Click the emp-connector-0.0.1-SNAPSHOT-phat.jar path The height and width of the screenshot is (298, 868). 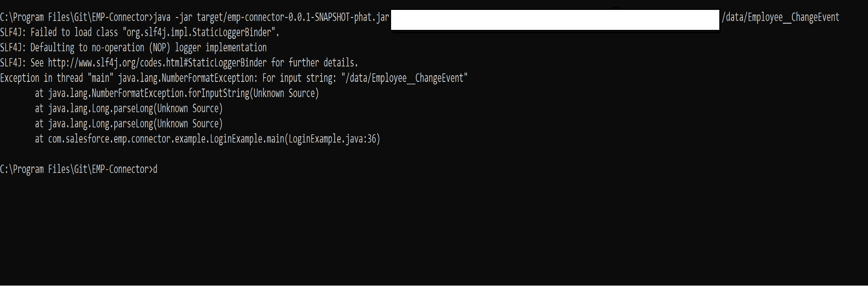293,17
